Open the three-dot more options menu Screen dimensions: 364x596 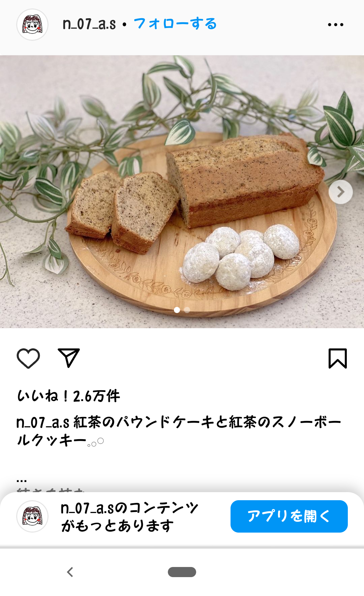(x=336, y=25)
